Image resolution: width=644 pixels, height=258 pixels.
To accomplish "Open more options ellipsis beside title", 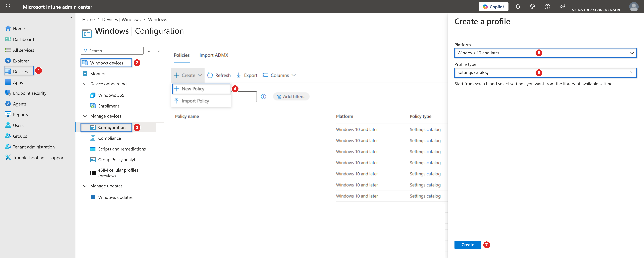I will click(x=195, y=31).
